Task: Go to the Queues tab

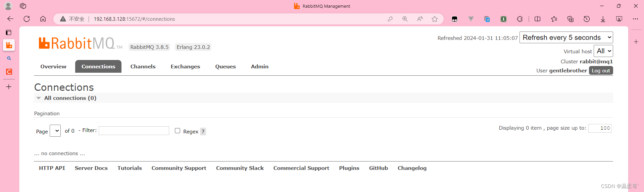Action: click(x=226, y=66)
